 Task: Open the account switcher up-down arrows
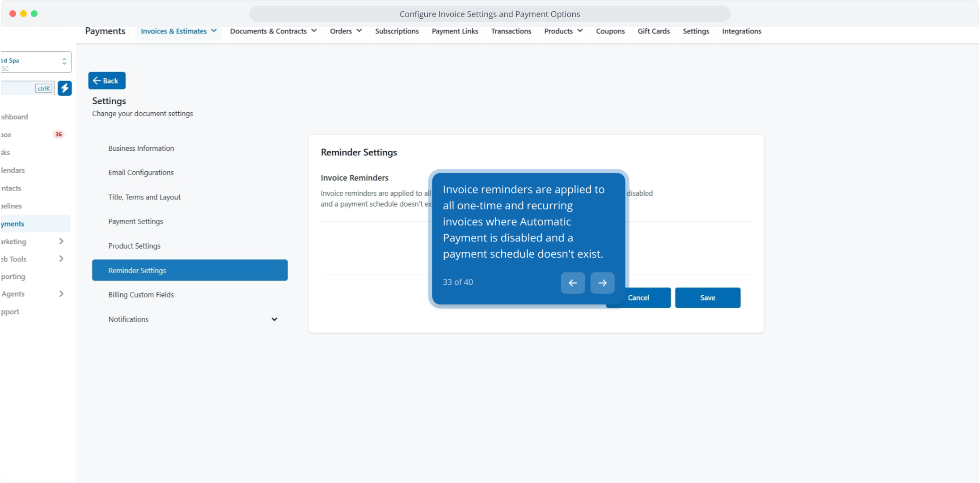pyautogui.click(x=64, y=61)
